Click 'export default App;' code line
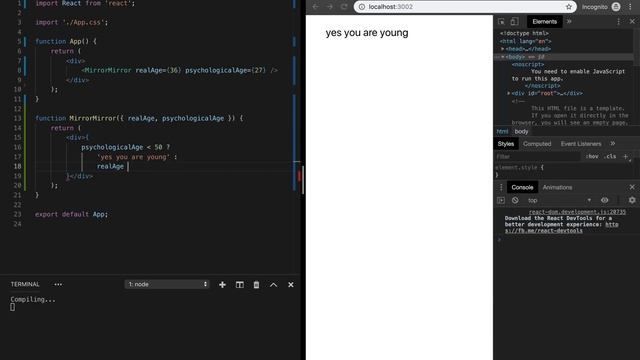This screenshot has width=640, height=360. [71, 214]
